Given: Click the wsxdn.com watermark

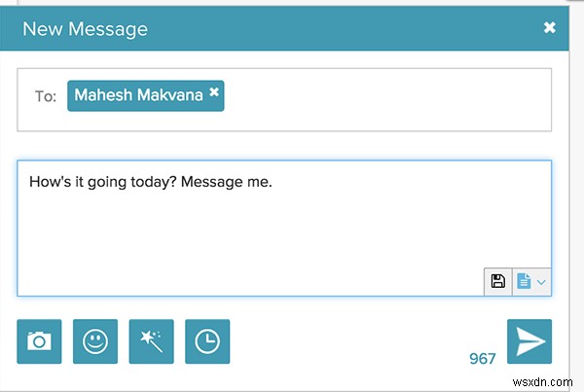Looking at the screenshot, I should 547,379.
